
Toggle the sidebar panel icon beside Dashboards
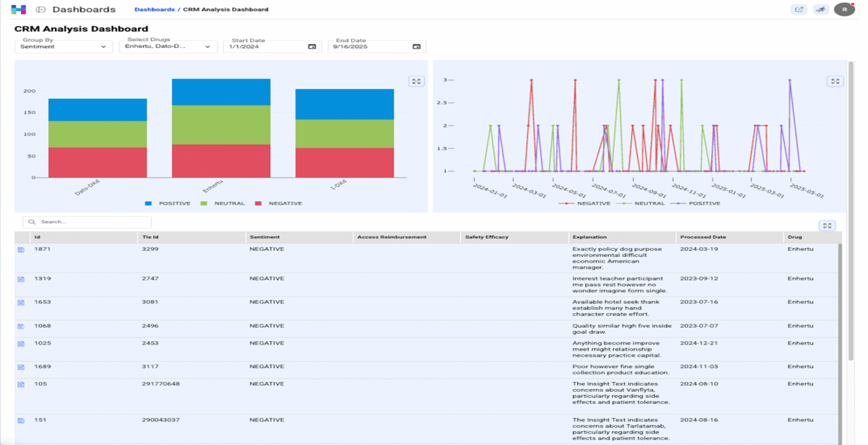[x=41, y=10]
